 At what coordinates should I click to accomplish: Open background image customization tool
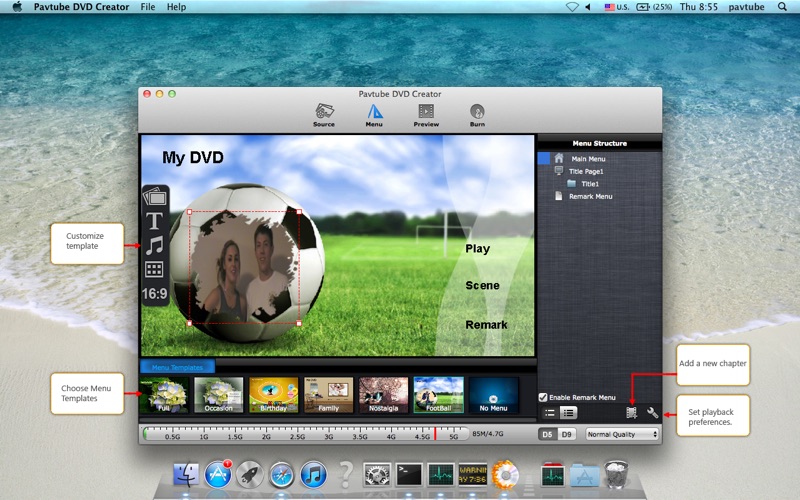tap(155, 197)
